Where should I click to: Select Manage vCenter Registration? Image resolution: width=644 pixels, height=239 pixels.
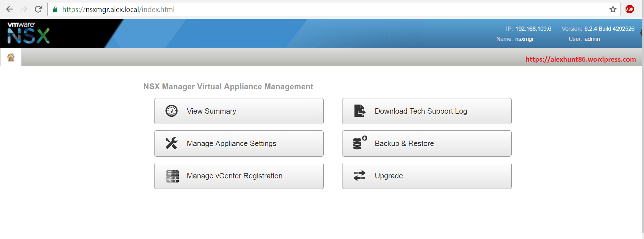click(239, 176)
